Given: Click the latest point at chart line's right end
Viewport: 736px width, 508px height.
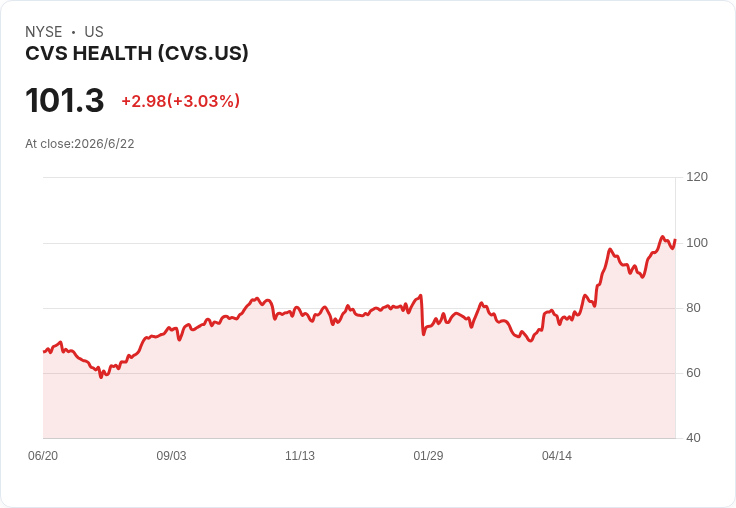Looking at the screenshot, I should [x=675, y=240].
